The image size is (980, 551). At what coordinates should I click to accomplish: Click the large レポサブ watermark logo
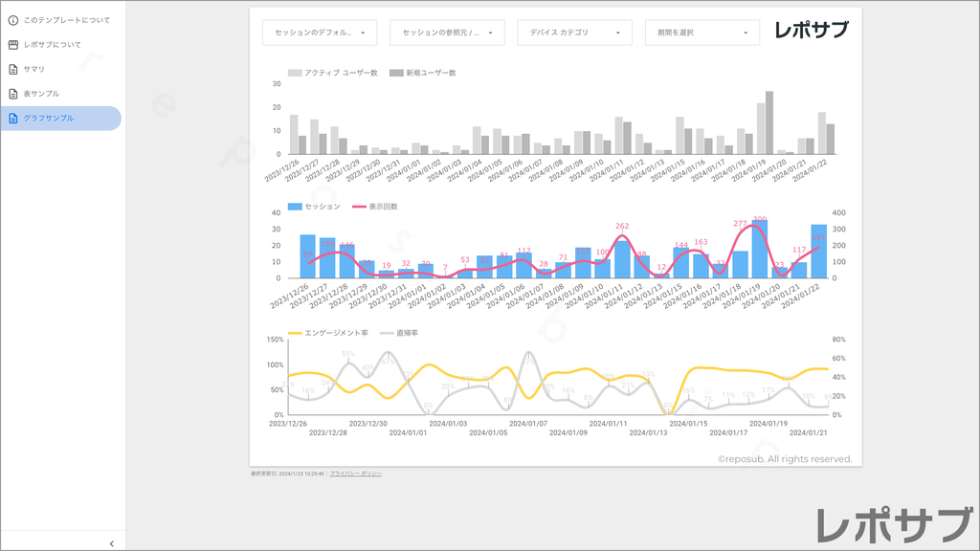point(892,524)
